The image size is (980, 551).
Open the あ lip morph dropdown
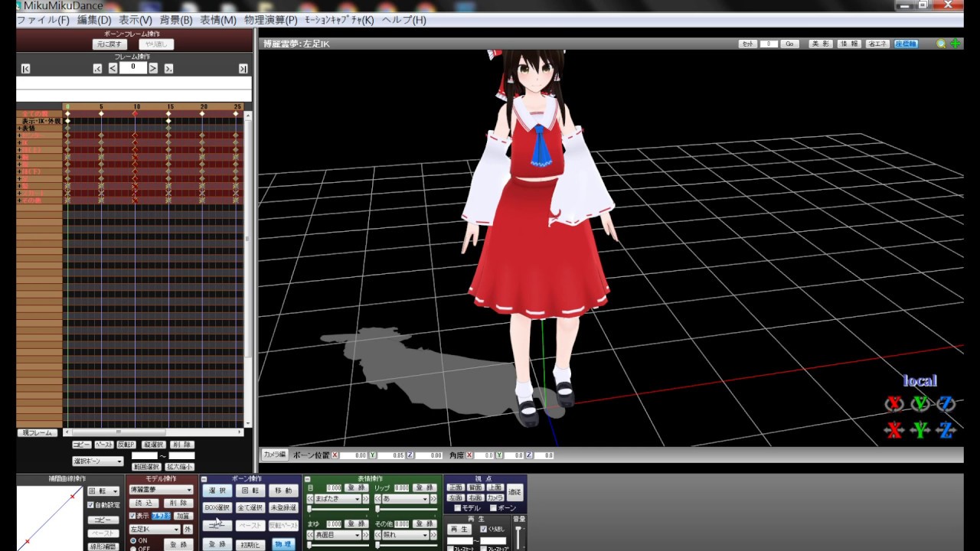pos(405,499)
